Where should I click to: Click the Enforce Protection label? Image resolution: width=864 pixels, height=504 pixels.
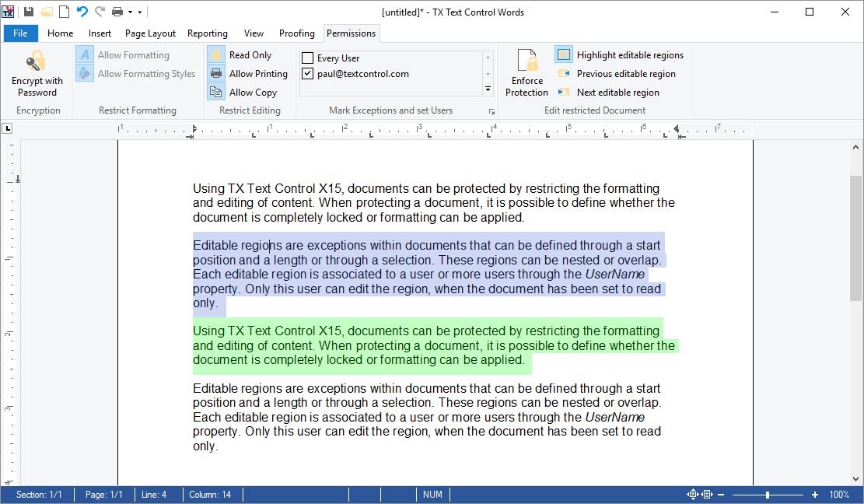[x=526, y=86]
